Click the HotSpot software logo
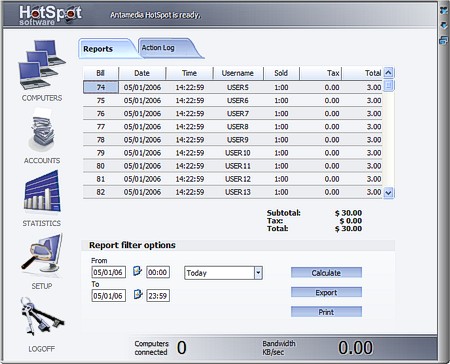450x364 pixels. 50,15
